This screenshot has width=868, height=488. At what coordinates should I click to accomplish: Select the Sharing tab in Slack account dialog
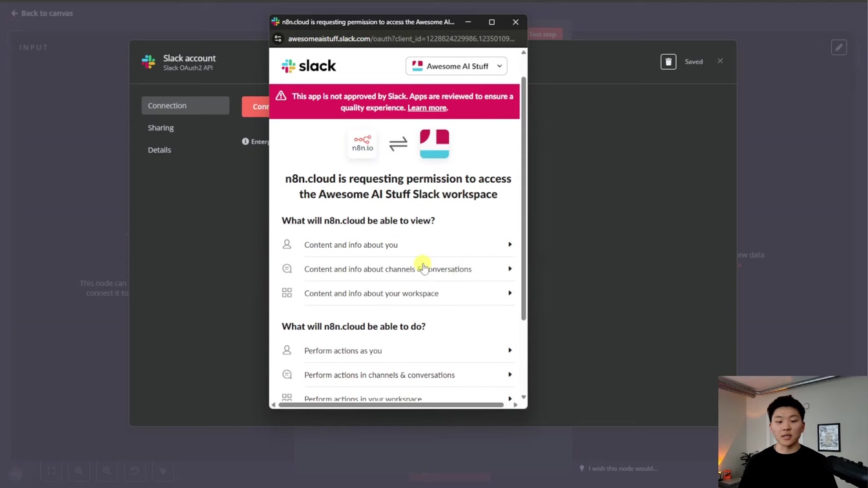click(x=161, y=128)
